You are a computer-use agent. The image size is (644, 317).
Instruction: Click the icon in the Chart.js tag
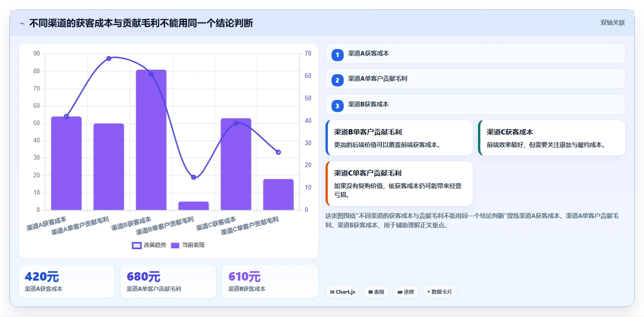(x=332, y=292)
